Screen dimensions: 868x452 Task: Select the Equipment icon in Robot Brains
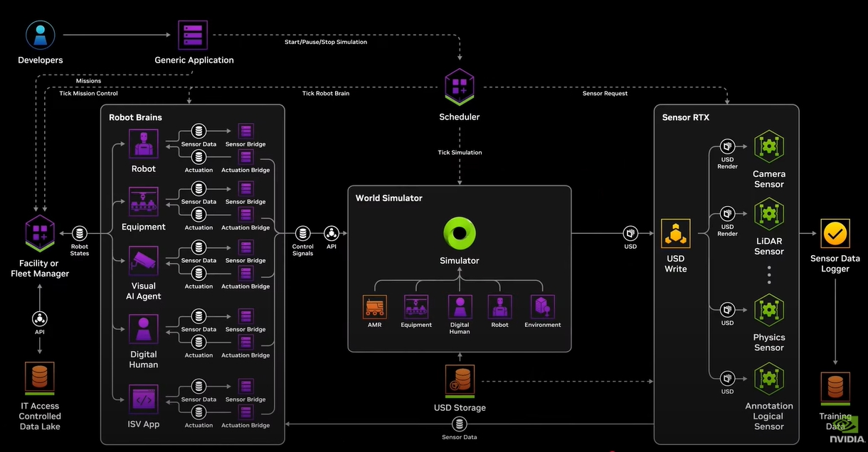point(143,202)
